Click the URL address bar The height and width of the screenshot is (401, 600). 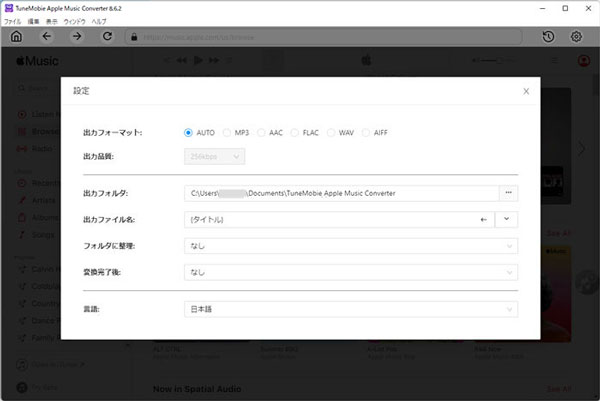pos(323,37)
